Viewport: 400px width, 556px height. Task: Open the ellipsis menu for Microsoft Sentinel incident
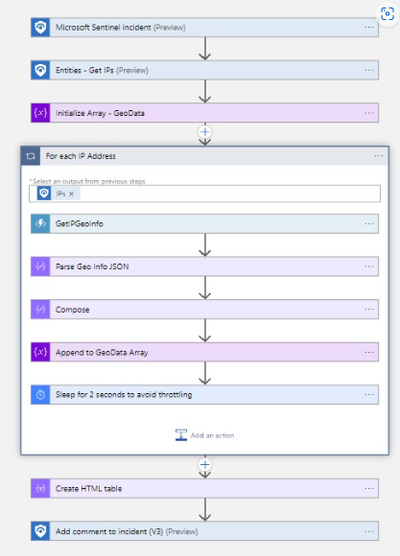click(x=369, y=27)
